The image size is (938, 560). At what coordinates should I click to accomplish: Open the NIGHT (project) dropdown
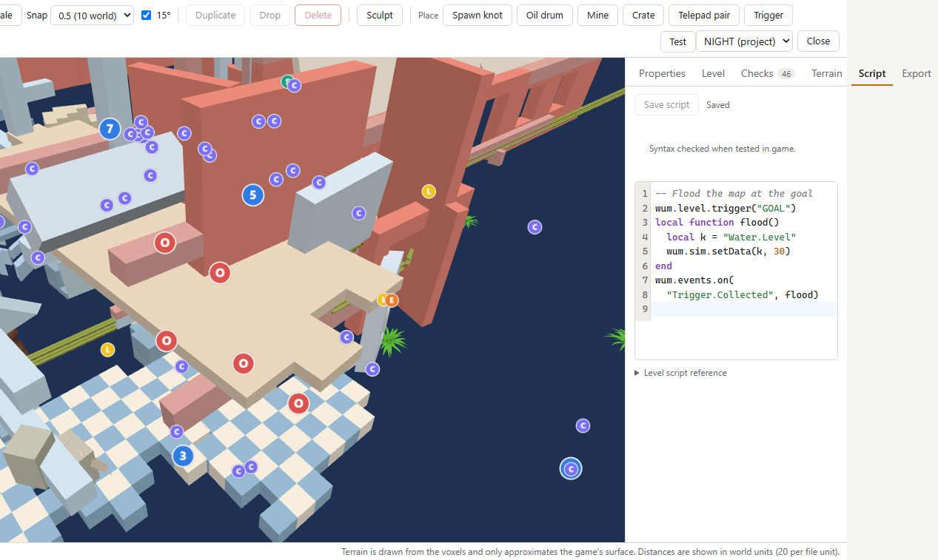click(x=744, y=41)
